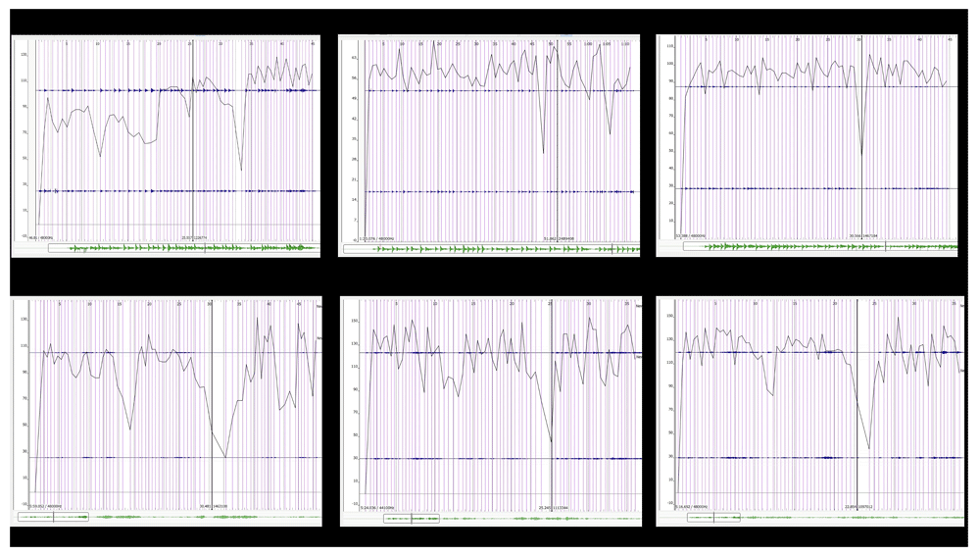
Task: Select the playback cursor line in top-middle pane
Action: coord(558,141)
